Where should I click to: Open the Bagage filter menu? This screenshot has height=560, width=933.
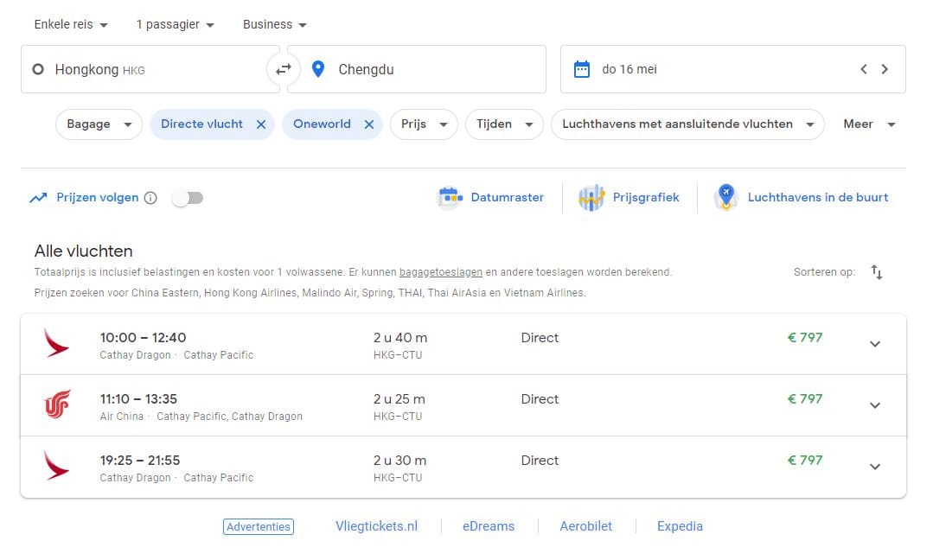pyautogui.click(x=99, y=124)
